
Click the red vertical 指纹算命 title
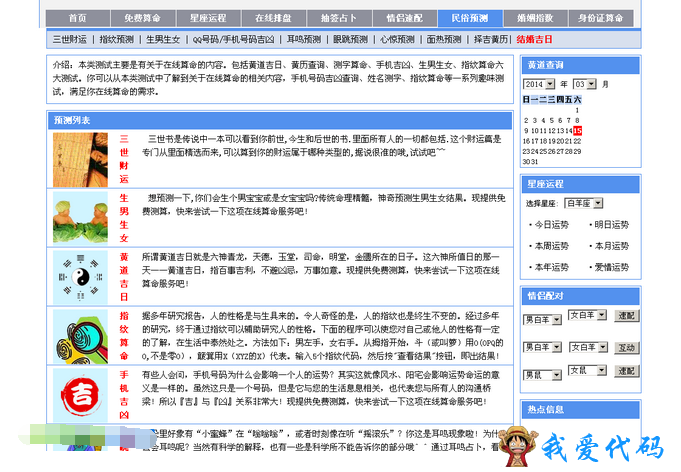coord(124,336)
